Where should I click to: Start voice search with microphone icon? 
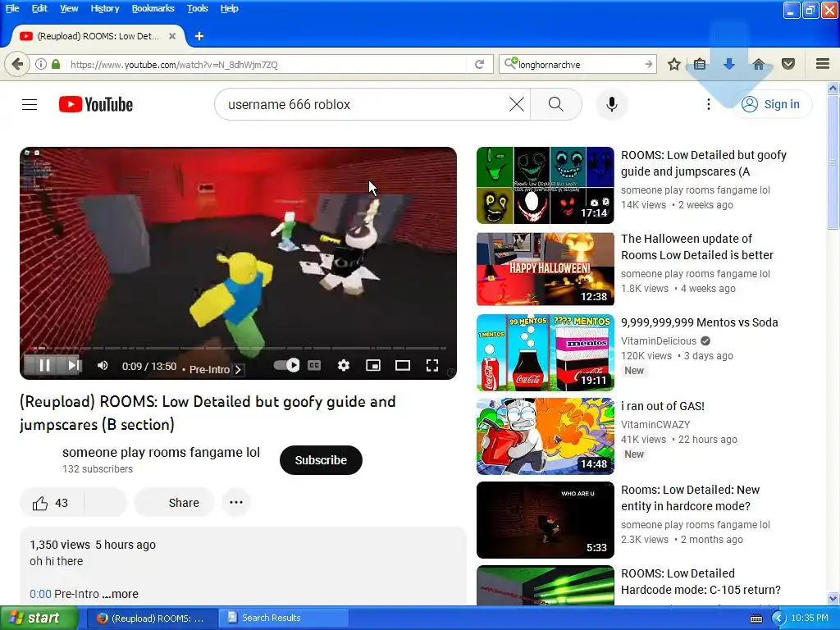click(611, 104)
